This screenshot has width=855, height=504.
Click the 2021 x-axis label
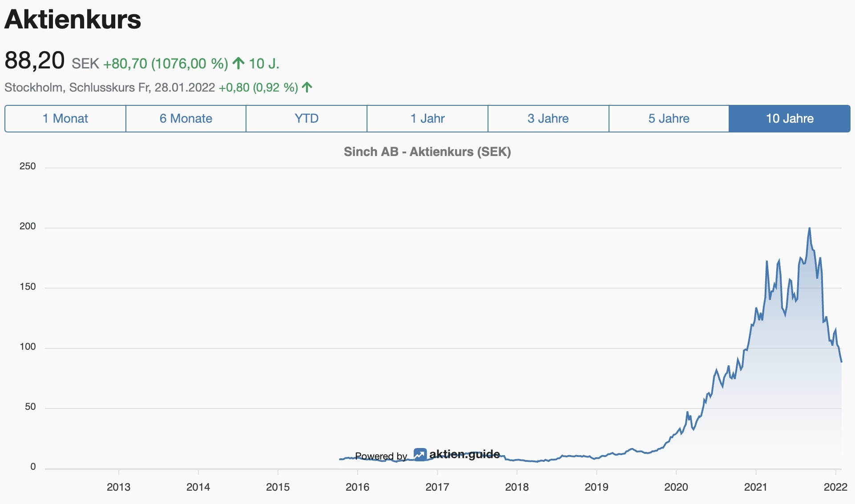[x=756, y=487]
